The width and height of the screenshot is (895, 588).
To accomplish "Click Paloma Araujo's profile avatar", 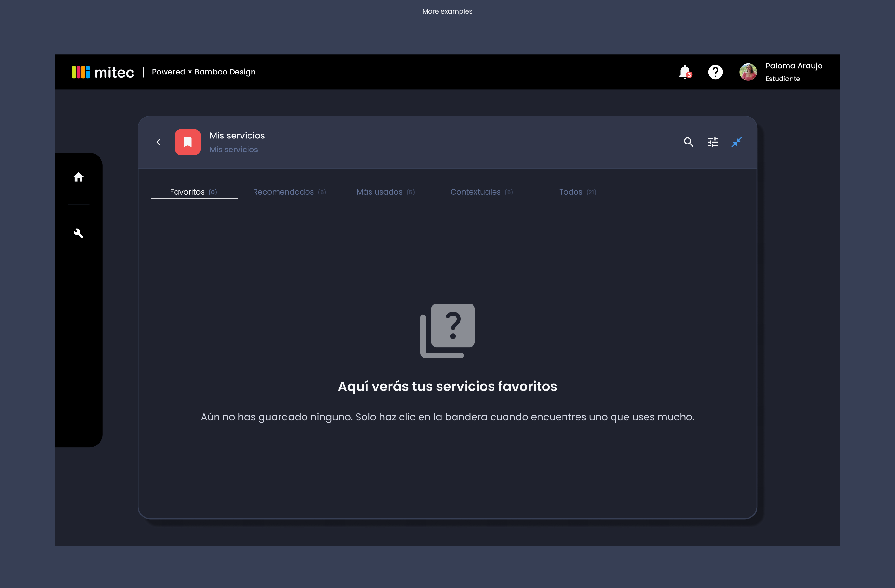I will pyautogui.click(x=748, y=72).
